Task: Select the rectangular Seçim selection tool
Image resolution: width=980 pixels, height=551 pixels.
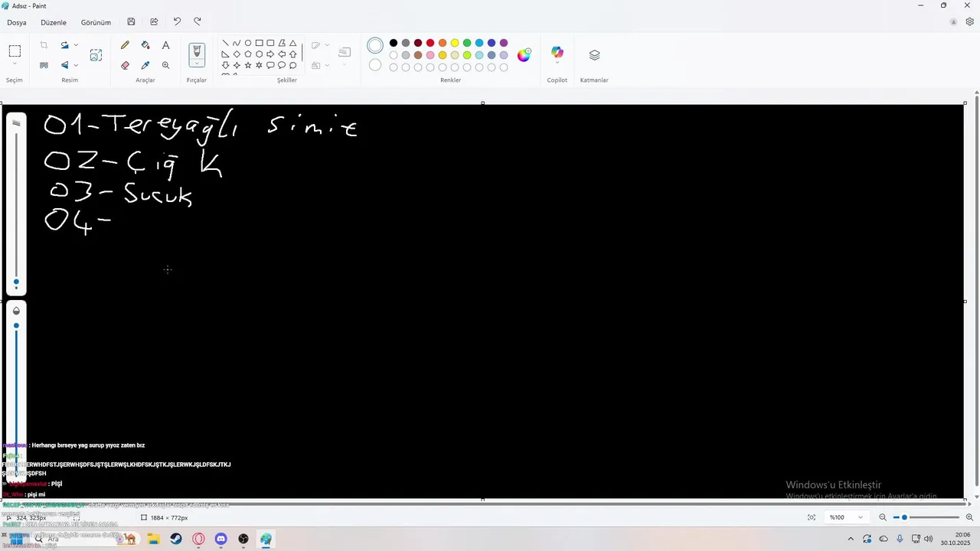Action: coord(15,51)
